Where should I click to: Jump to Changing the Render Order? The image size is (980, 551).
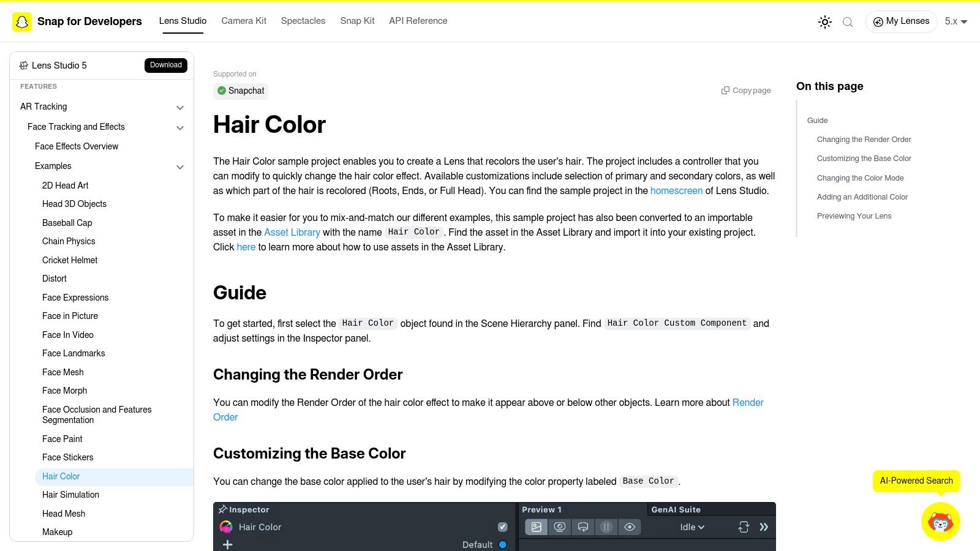click(x=864, y=140)
